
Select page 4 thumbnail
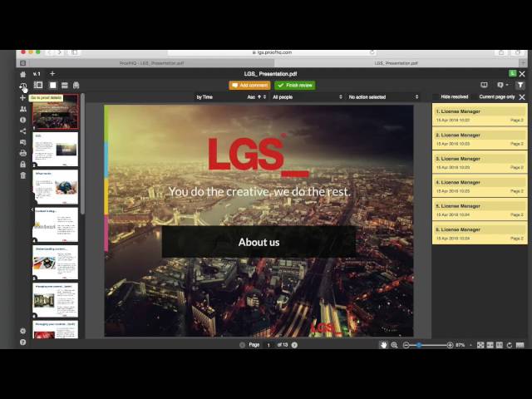pos(56,224)
